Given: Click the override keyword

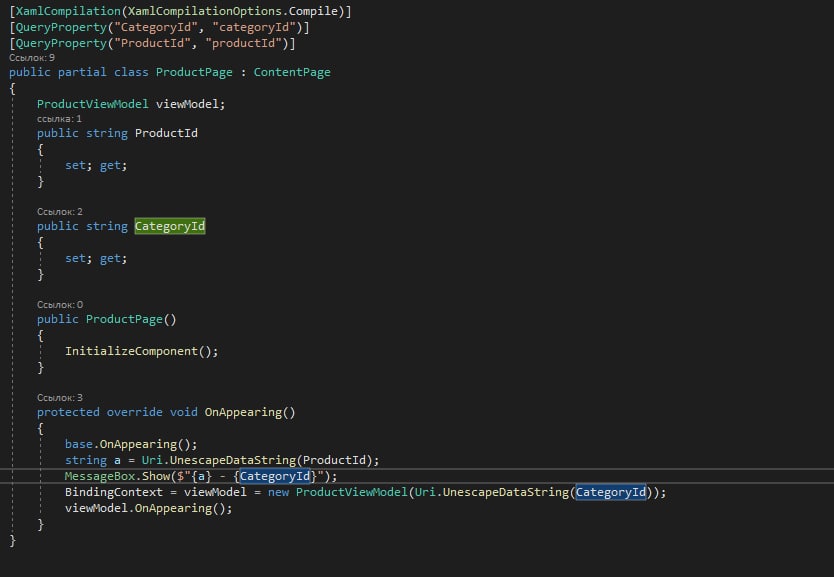Looking at the screenshot, I should coord(135,412).
